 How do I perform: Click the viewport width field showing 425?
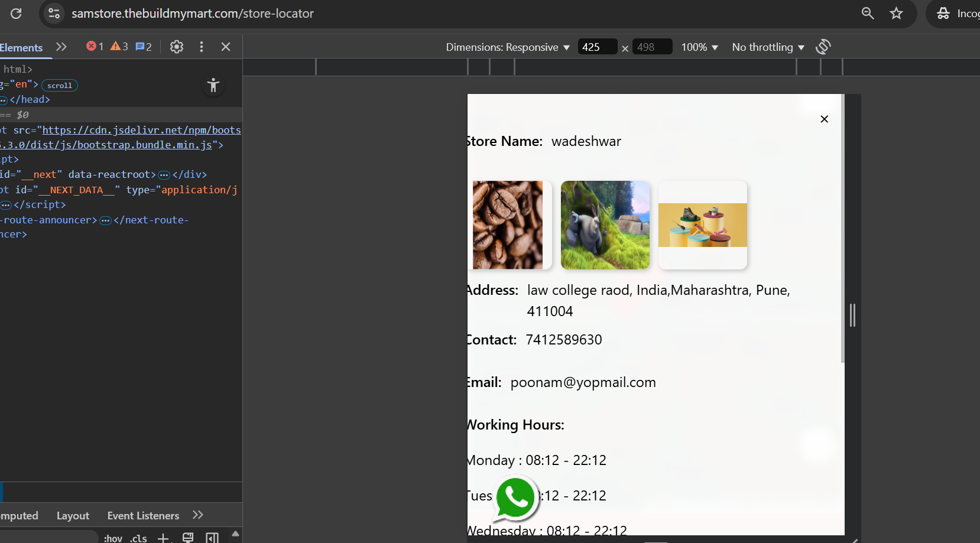pyautogui.click(x=597, y=47)
